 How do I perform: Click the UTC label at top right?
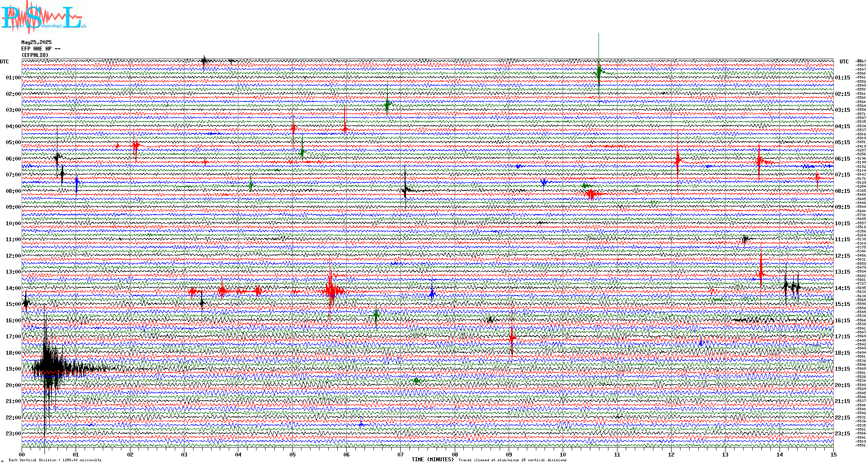click(844, 62)
